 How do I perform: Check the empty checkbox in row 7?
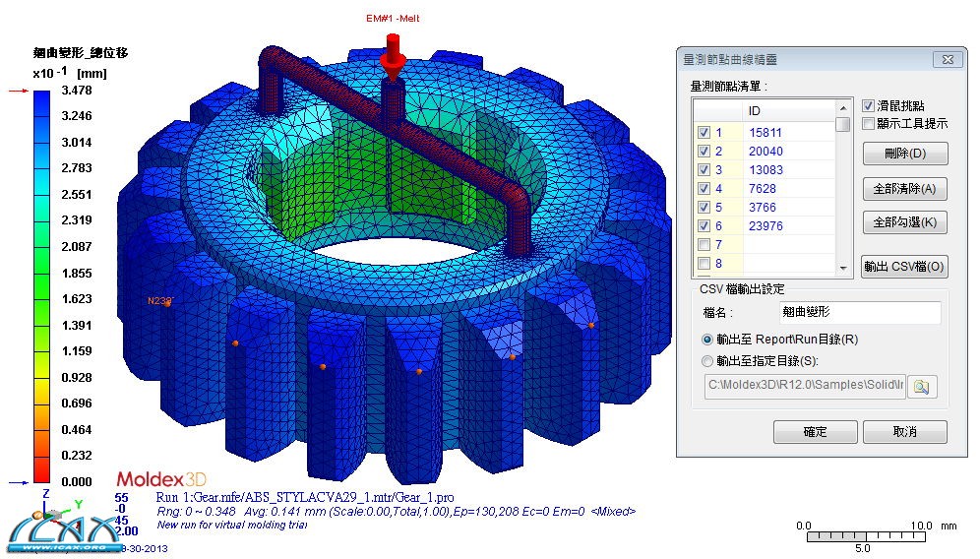point(704,244)
